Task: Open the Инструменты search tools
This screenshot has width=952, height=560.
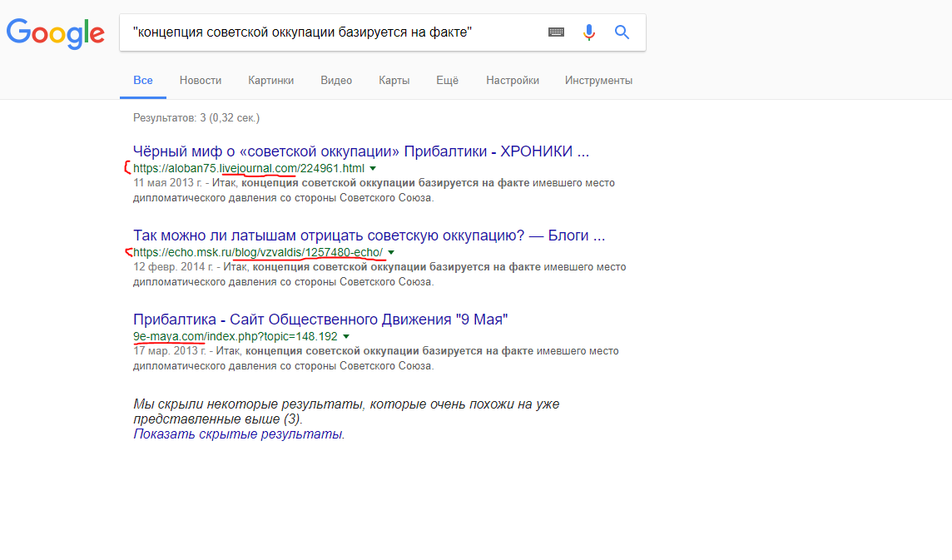Action: [598, 80]
